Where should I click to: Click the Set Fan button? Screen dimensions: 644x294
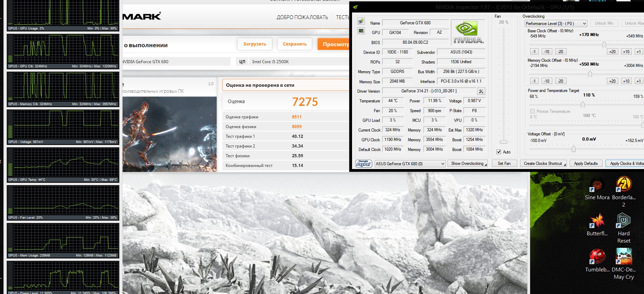click(504, 163)
